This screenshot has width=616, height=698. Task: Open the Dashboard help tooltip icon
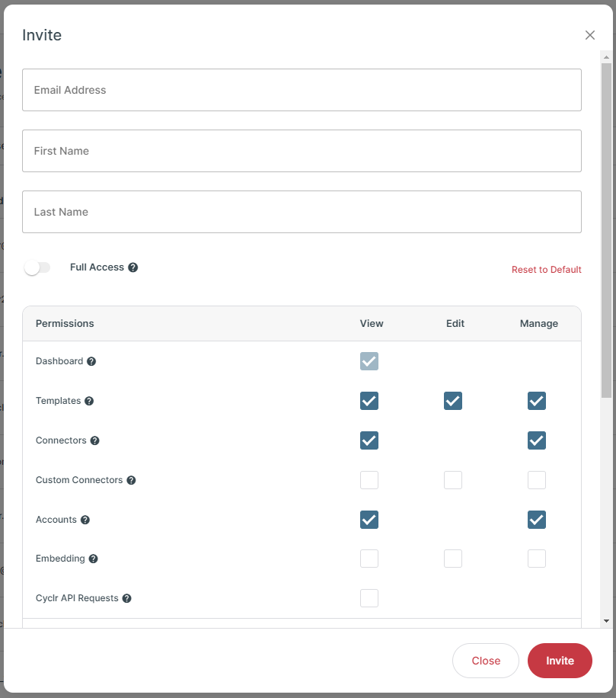(91, 361)
